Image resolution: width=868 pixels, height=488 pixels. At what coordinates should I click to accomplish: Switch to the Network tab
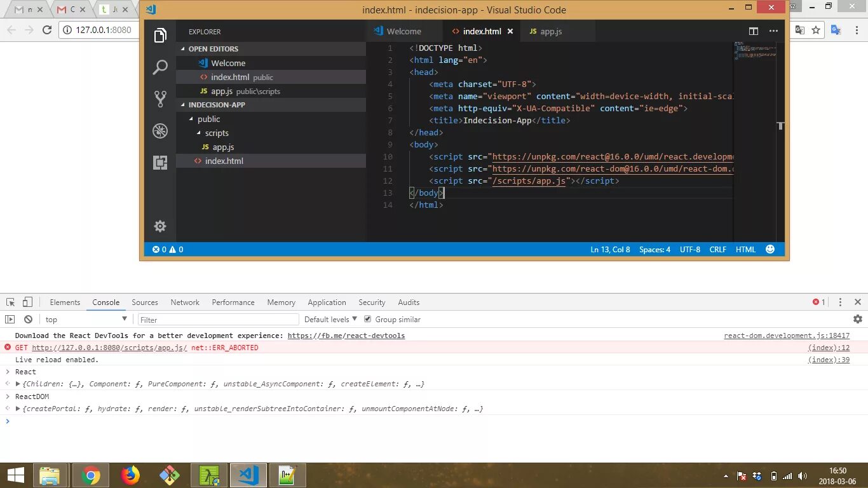(185, 302)
